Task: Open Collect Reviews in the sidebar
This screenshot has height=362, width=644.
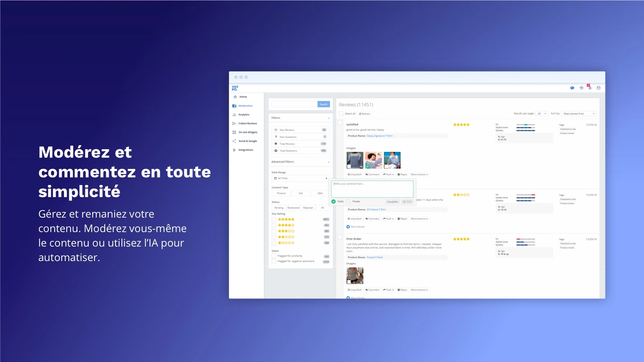Action: (248, 123)
